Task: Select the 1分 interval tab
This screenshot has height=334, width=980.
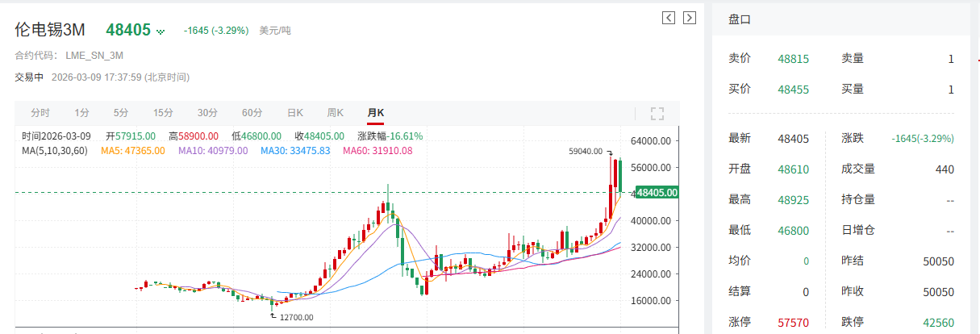Action: [81, 113]
